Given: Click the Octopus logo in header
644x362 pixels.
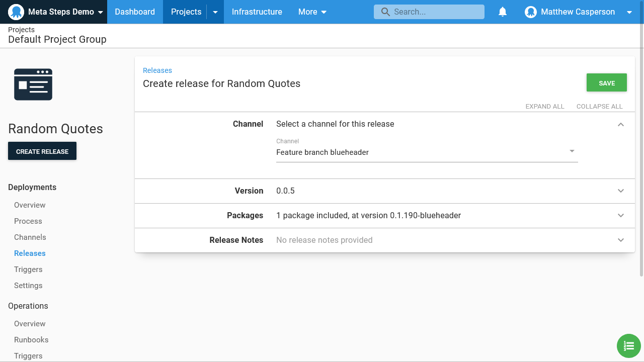Looking at the screenshot, I should [x=16, y=12].
